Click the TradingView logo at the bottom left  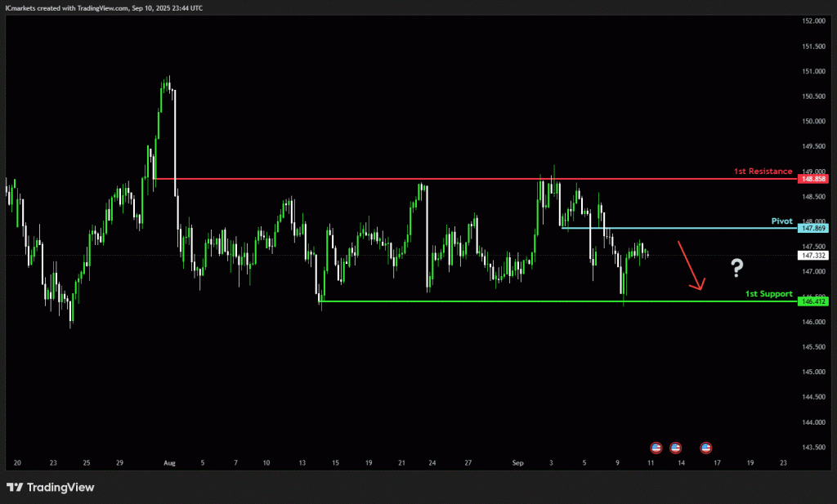pyautogui.click(x=50, y=487)
